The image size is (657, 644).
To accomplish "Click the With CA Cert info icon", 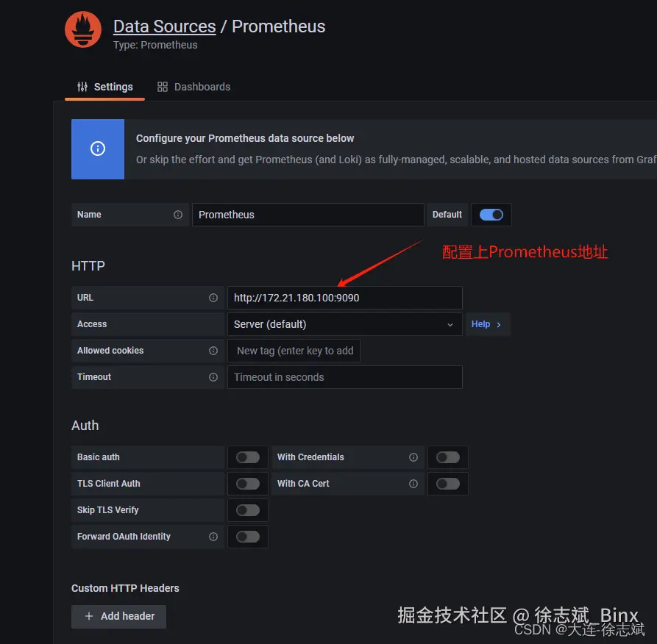I will click(x=413, y=484).
